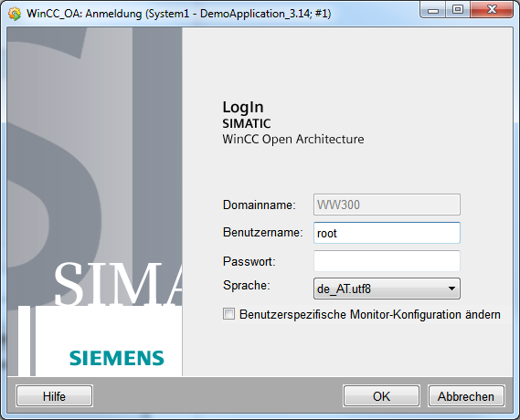
Task: Click into the empty Passwort field
Action: click(387, 261)
